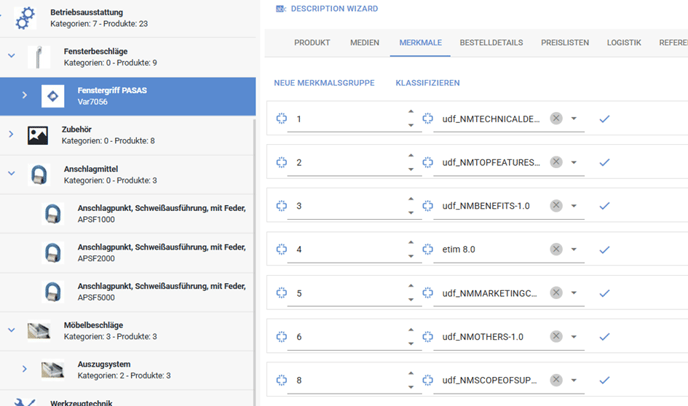The height and width of the screenshot is (406, 688).
Task: Click the Klassifizieren link
Action: coord(428,82)
